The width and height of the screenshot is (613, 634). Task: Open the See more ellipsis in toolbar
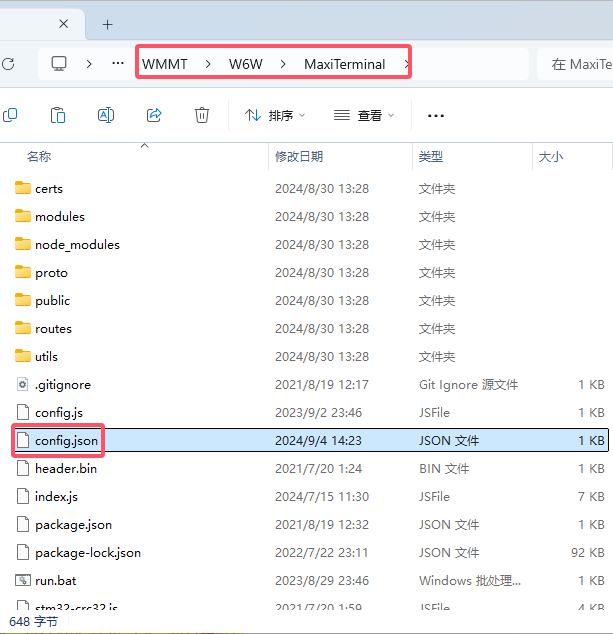point(435,116)
